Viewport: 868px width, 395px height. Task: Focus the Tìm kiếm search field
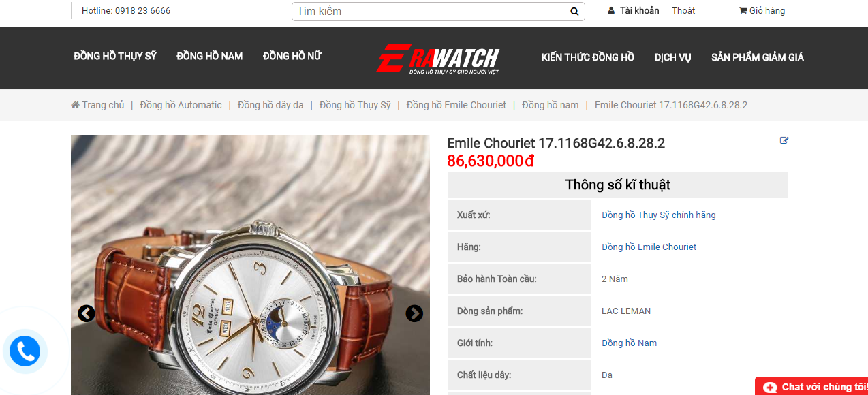[x=431, y=12]
